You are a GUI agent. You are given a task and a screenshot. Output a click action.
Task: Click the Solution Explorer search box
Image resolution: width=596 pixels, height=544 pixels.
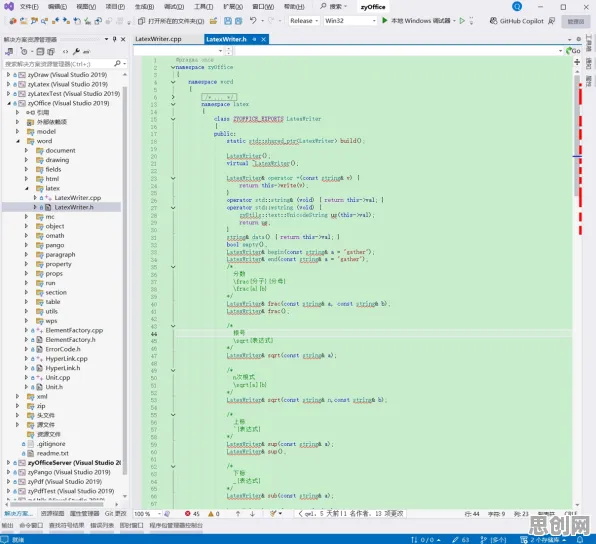click(61, 64)
